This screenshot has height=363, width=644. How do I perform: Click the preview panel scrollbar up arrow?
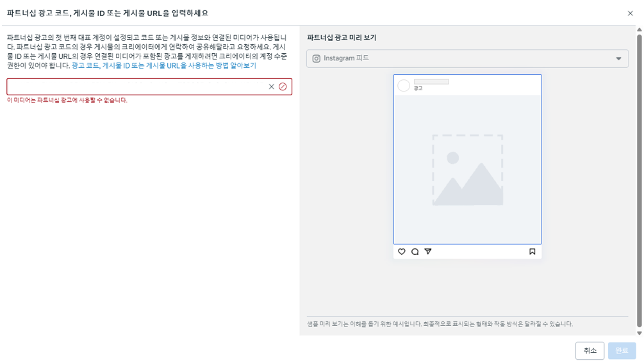pos(639,29)
